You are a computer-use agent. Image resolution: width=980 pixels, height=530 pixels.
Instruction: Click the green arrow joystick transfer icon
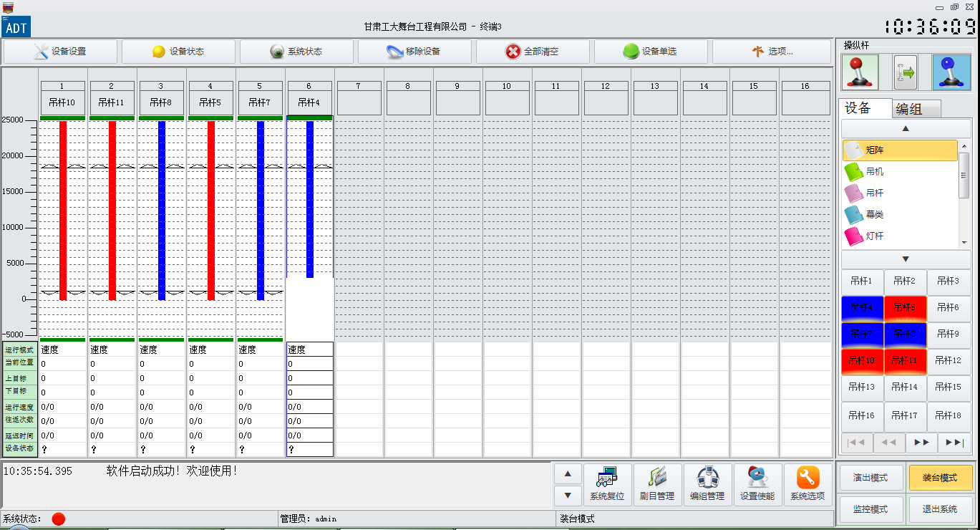click(x=906, y=72)
